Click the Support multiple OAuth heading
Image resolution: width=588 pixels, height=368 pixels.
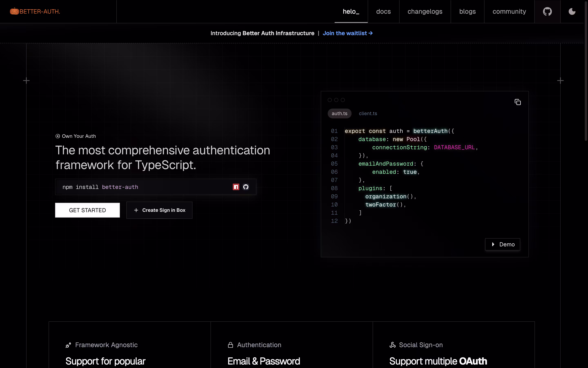click(438, 361)
